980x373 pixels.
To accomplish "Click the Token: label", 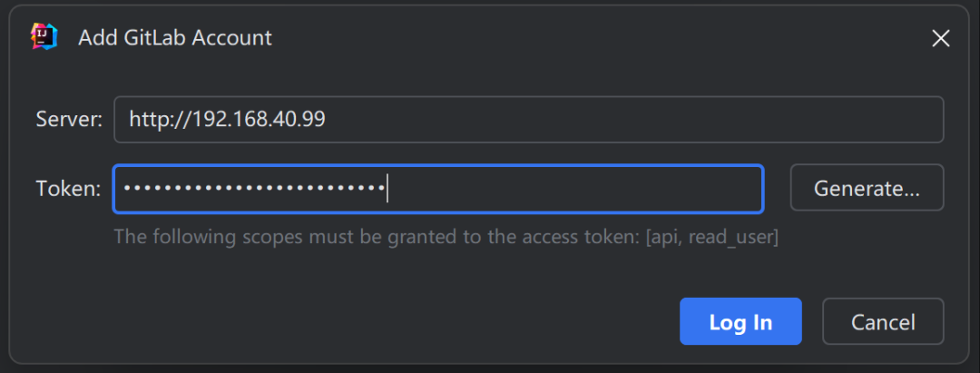I will pyautogui.click(x=68, y=189).
